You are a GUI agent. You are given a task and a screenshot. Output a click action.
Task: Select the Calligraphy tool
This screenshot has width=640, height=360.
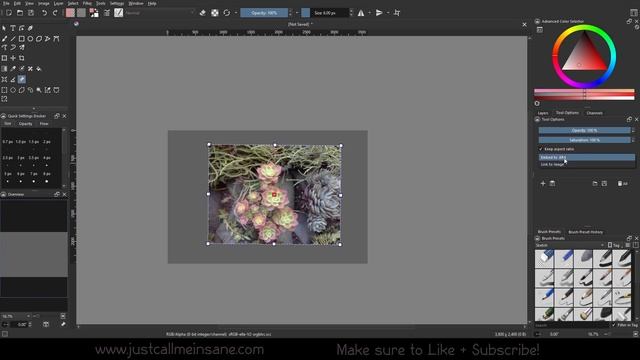coord(30,28)
